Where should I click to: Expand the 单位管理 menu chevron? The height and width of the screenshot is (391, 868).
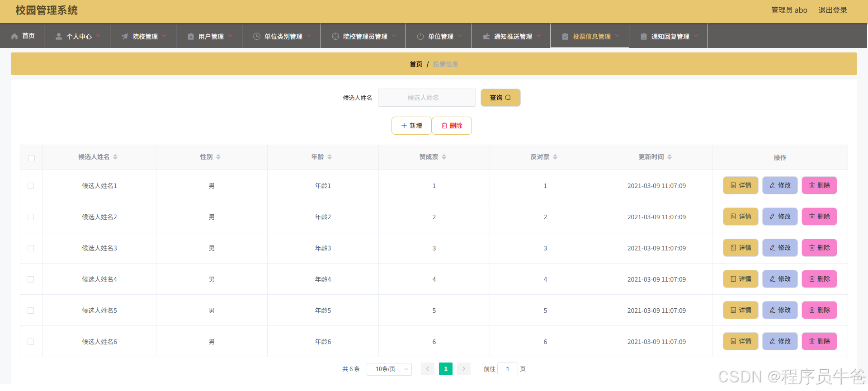(x=460, y=36)
